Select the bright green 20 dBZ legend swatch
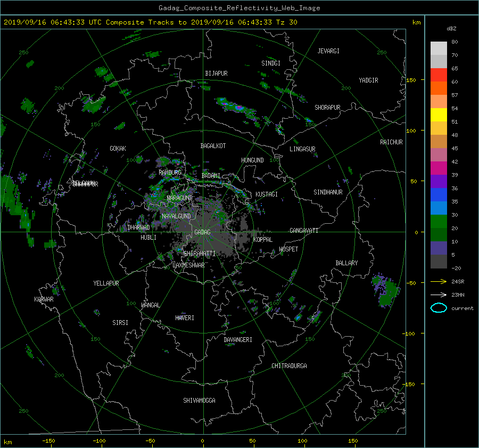Image resolution: width=479 pixels, height=448 pixels. click(439, 222)
